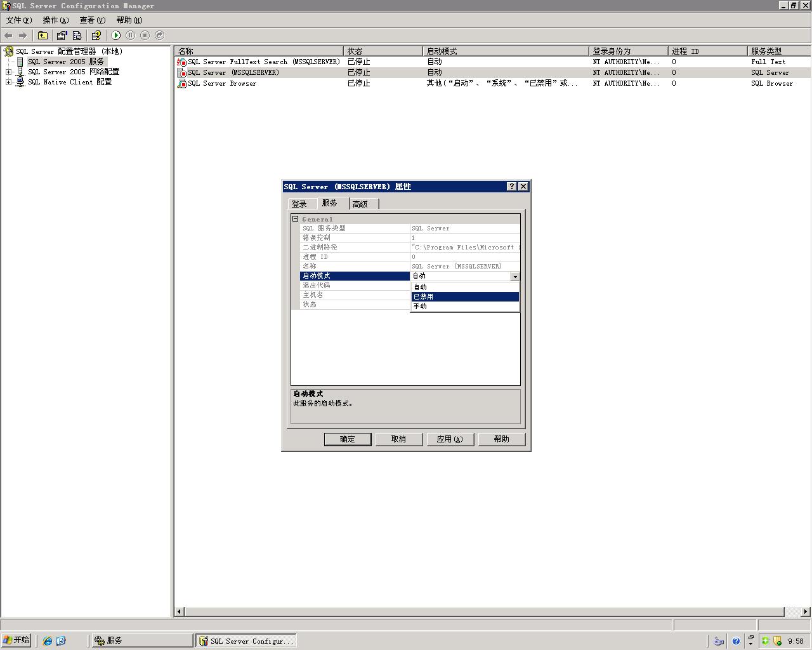The height and width of the screenshot is (650, 812).
Task: Open Properties via the toolbar icon
Action: pos(62,36)
